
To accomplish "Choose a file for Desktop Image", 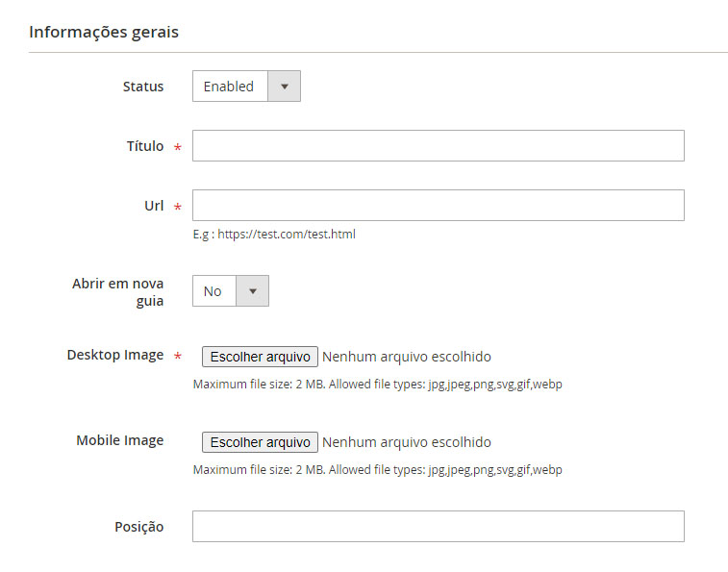I will 260,357.
